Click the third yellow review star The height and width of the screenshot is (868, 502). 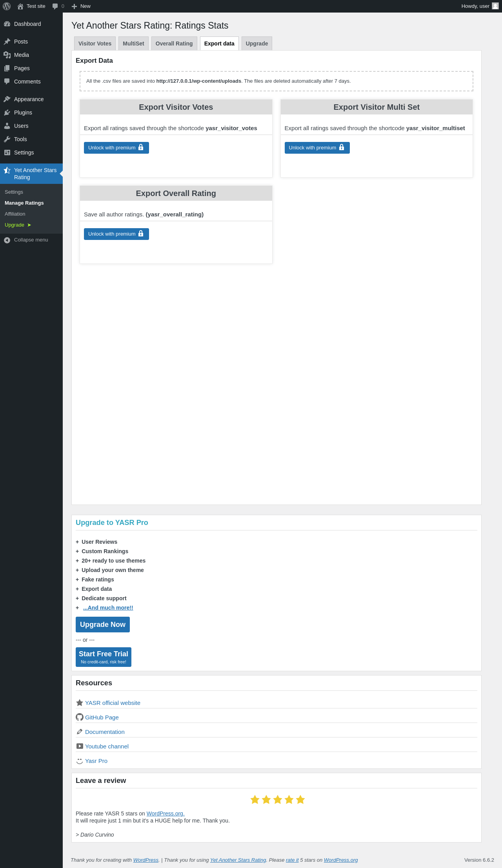point(278,799)
